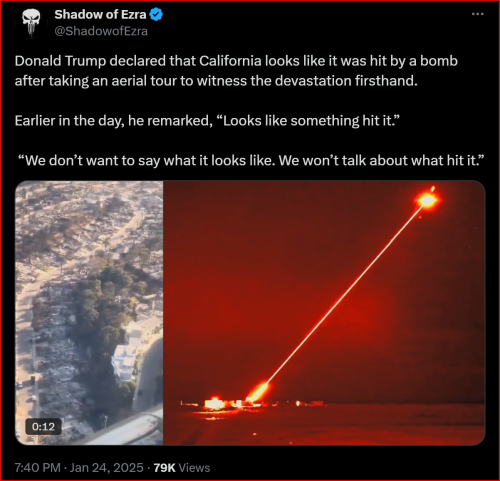The height and width of the screenshot is (481, 500).
Task: Visit the @ShadowofEzra handle link
Action: click(x=101, y=31)
